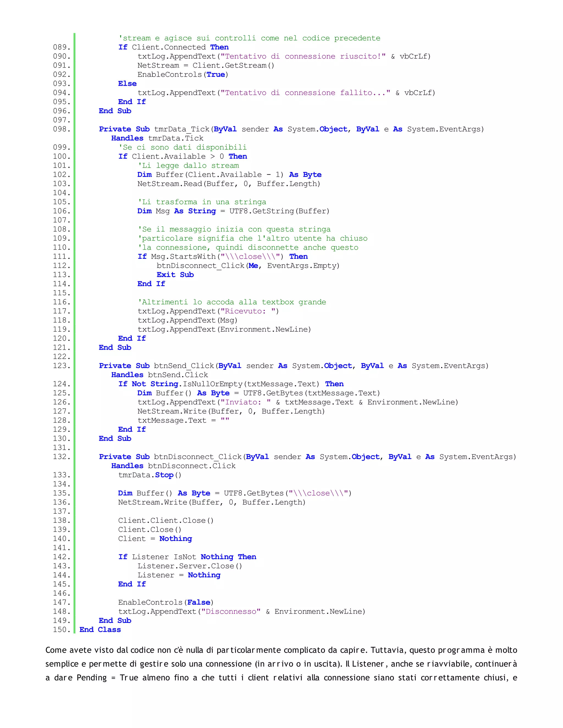Viewport: 563px width, 728px height.
Task: Click comment 'la connessione, quindi disconnette anche questo'
Action: coord(248,247)
